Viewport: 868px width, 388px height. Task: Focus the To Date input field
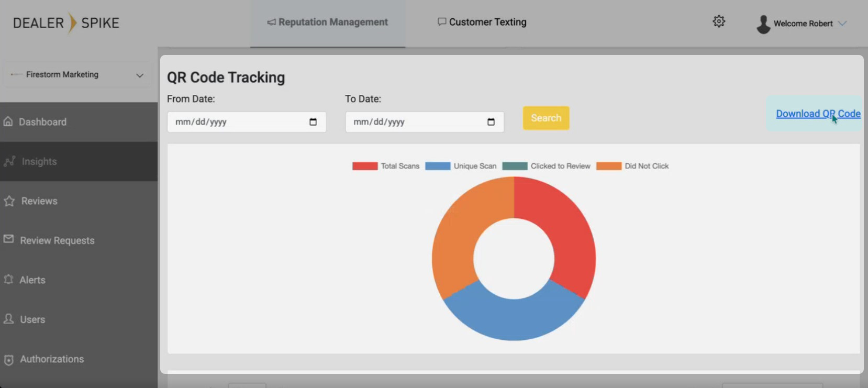tap(425, 122)
